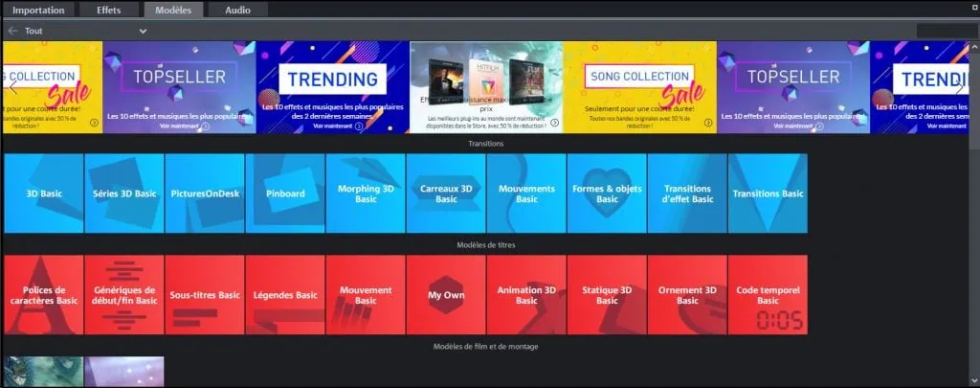The height and width of the screenshot is (388, 980).
Task: Open Polices de caractères Basic tile
Action: 44,295
